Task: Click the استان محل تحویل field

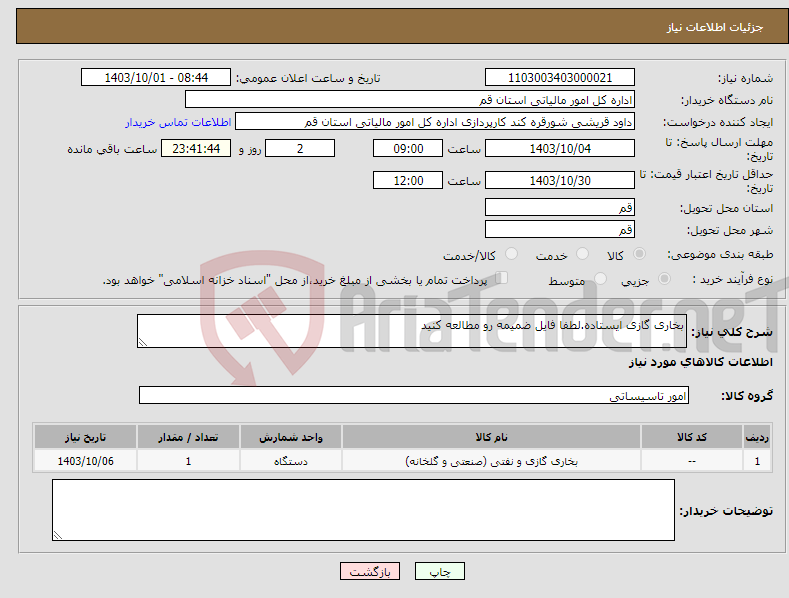Action: pos(560,207)
